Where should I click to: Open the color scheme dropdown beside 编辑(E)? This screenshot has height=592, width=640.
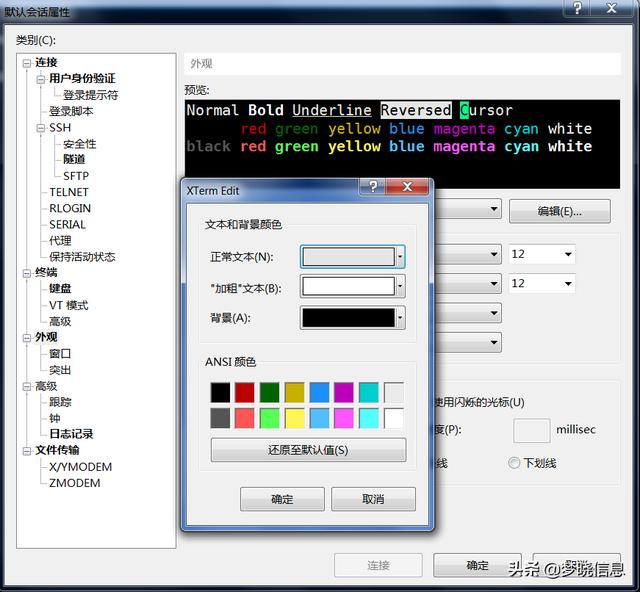pos(494,209)
